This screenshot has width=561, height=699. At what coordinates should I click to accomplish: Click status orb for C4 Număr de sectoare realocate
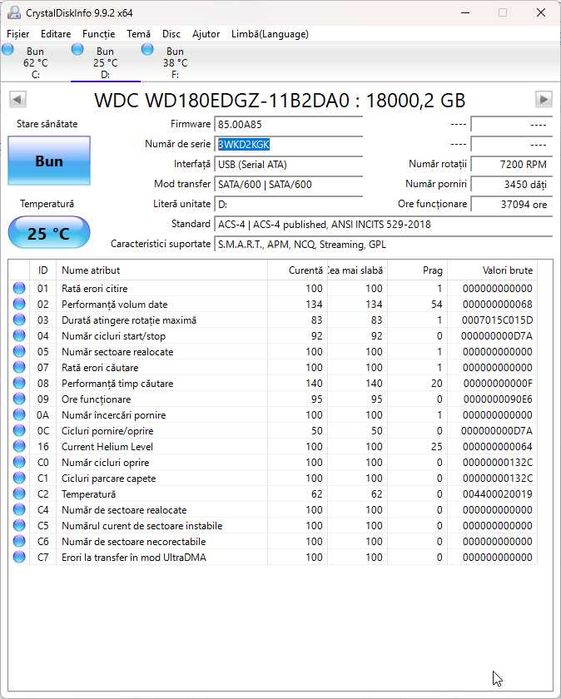point(19,510)
